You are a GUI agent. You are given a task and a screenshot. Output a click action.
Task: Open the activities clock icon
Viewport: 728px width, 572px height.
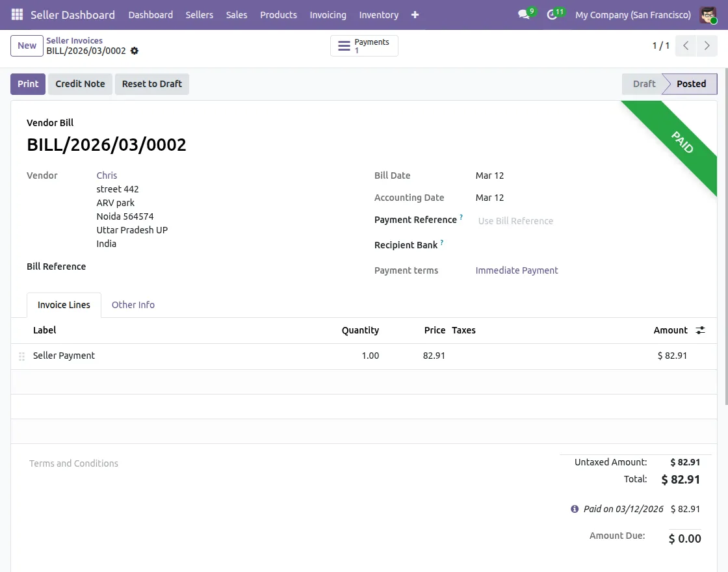click(552, 14)
